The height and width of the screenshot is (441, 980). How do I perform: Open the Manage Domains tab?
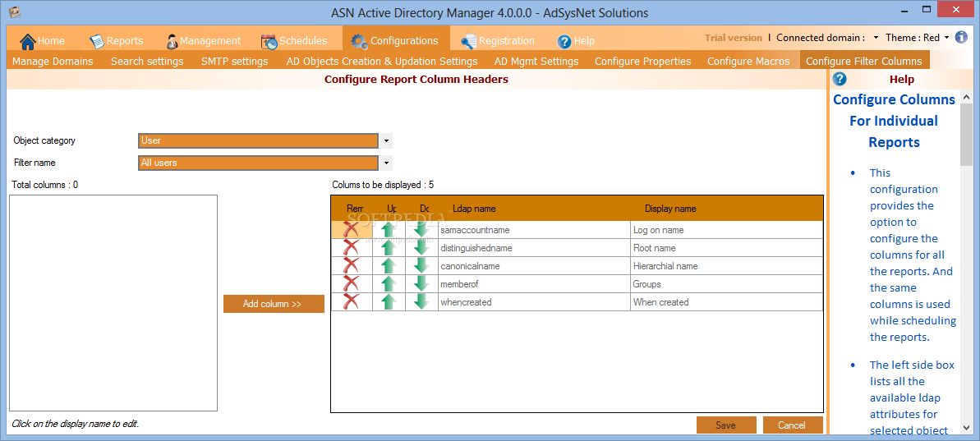pyautogui.click(x=53, y=62)
